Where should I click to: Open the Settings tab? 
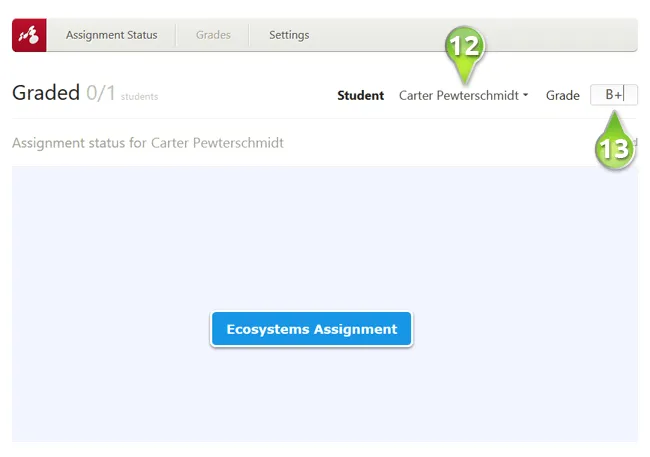(289, 35)
